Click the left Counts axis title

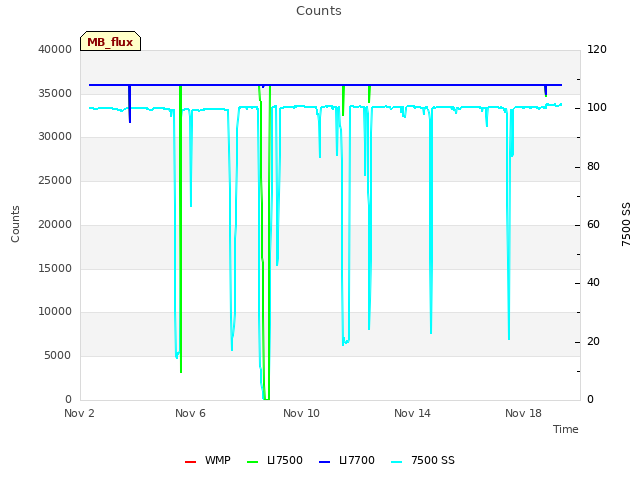[15, 224]
